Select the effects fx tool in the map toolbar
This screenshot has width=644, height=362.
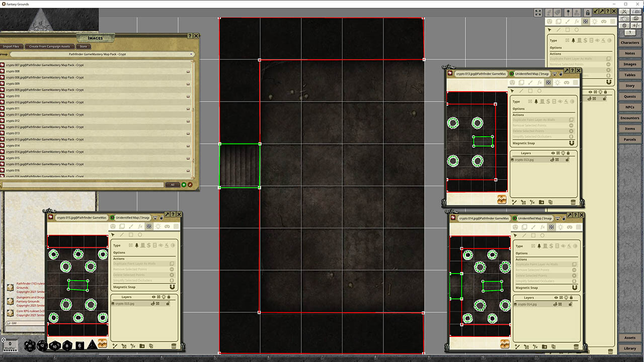click(x=577, y=21)
